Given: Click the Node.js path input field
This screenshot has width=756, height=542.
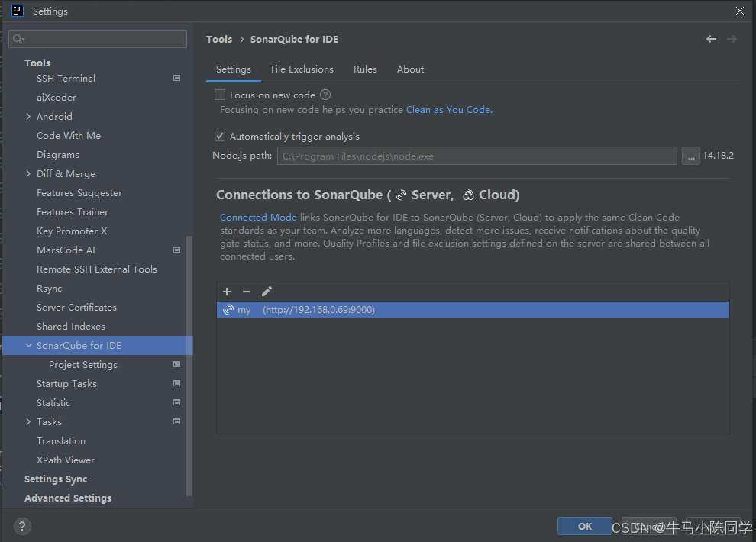Looking at the screenshot, I should coord(477,156).
